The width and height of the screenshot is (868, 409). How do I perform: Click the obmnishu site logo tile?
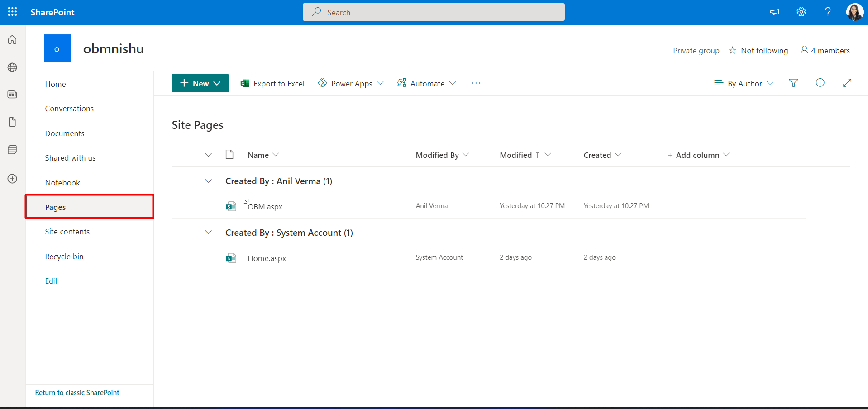57,48
